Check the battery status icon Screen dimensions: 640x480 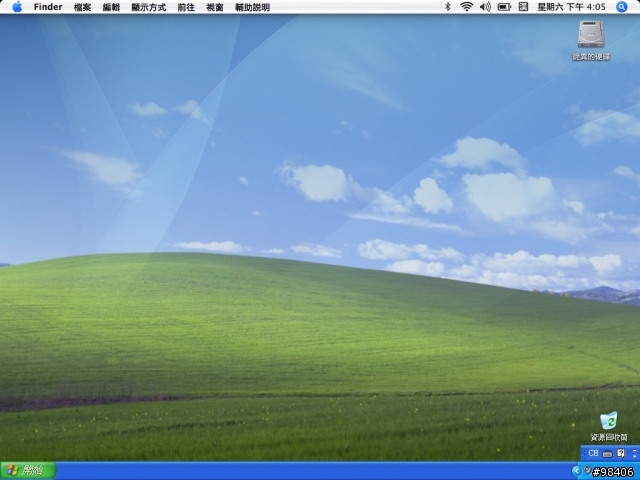point(504,7)
